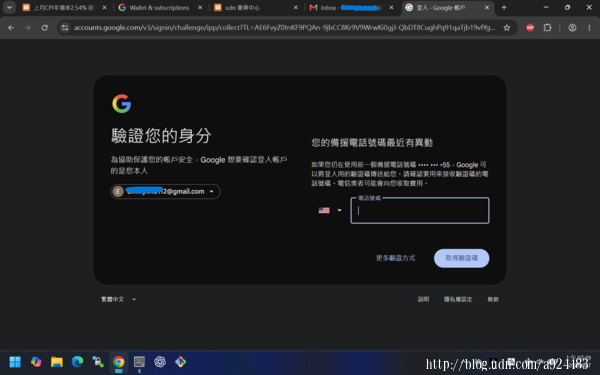Go back using the browser back arrow

[x=11, y=28]
